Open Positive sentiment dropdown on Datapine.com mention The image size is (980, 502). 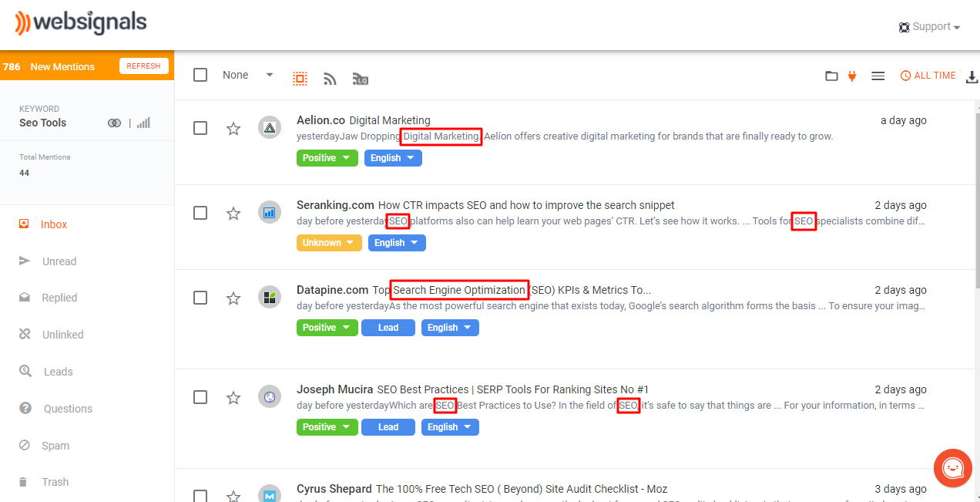[327, 328]
